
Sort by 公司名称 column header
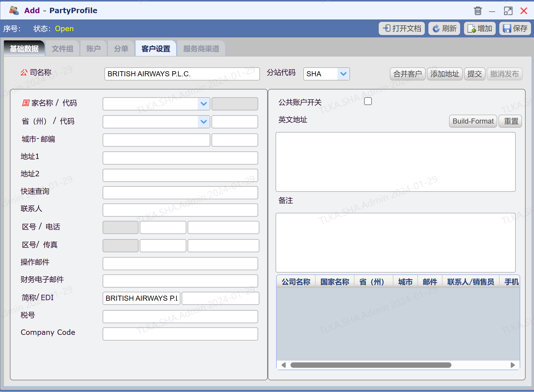[x=296, y=282]
